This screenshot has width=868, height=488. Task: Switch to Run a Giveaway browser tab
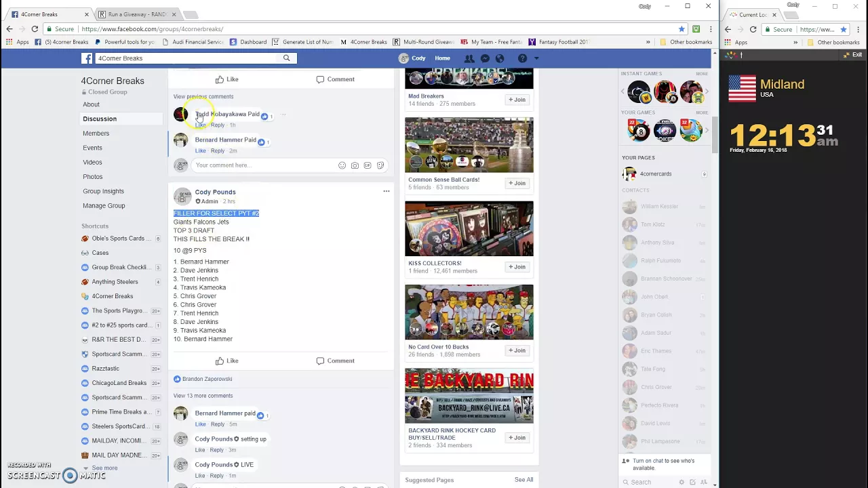click(x=137, y=14)
